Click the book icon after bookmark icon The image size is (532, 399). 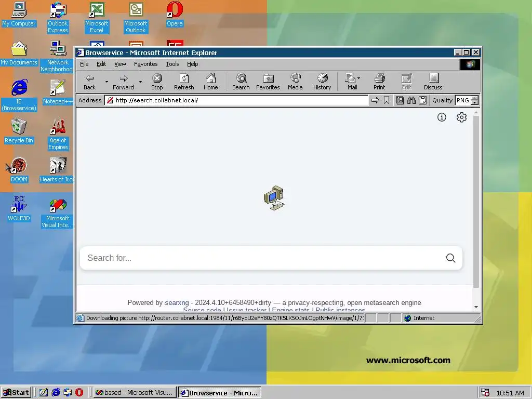coord(400,100)
